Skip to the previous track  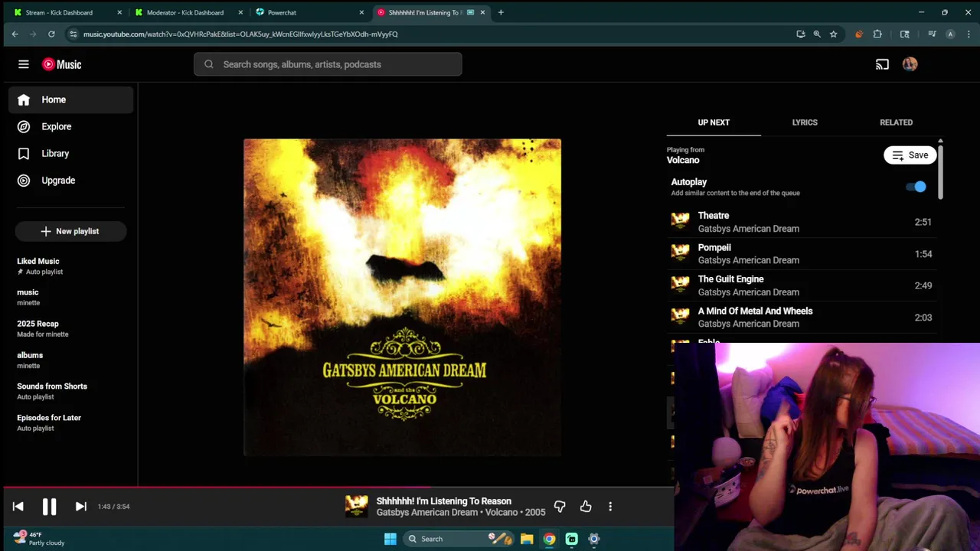point(18,507)
